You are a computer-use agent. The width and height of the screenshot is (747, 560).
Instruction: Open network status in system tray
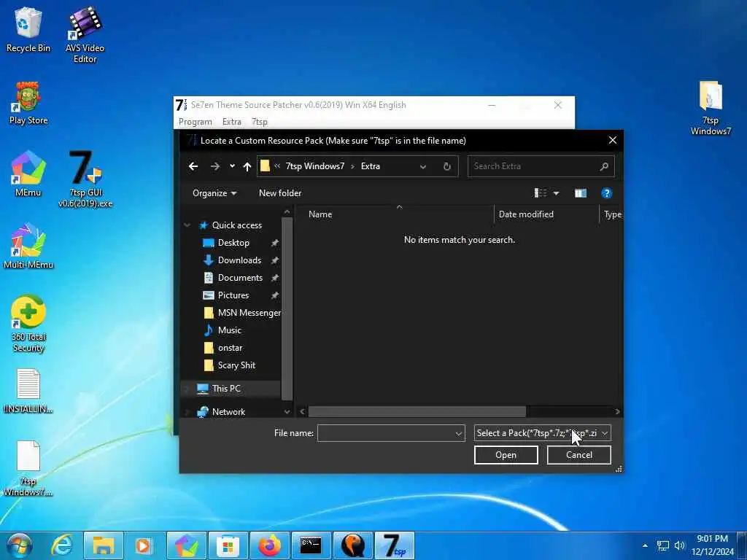coord(662,545)
